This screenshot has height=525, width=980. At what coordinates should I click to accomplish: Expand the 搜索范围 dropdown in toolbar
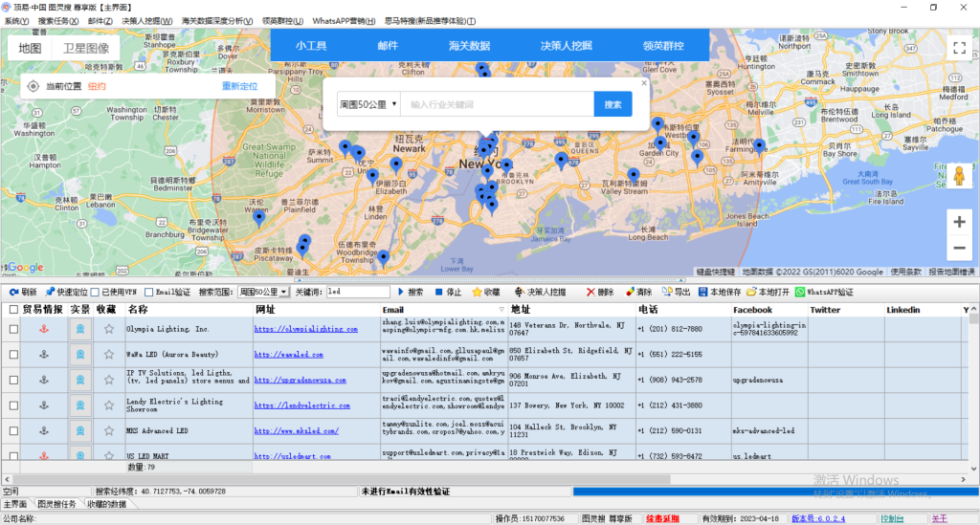pos(283,293)
